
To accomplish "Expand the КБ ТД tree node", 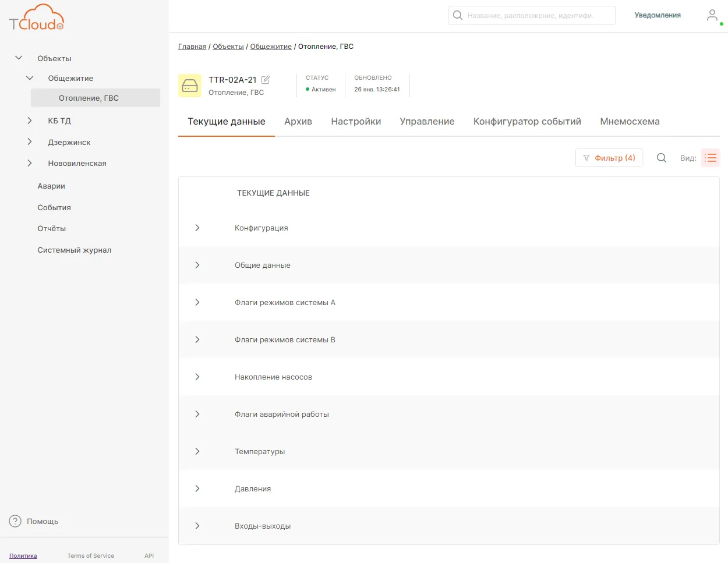I will click(30, 121).
